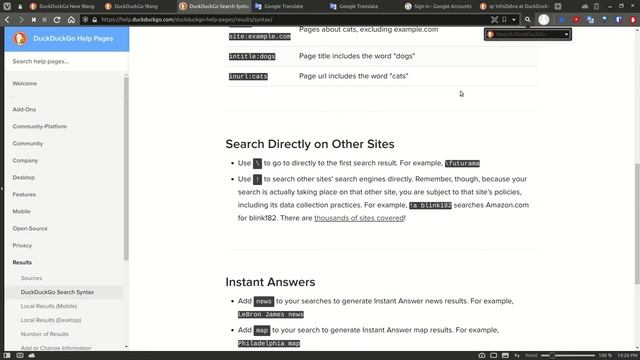Switch to the DuckDuckGo New !Bang tab
The height and width of the screenshot is (360, 640).
(62, 6)
